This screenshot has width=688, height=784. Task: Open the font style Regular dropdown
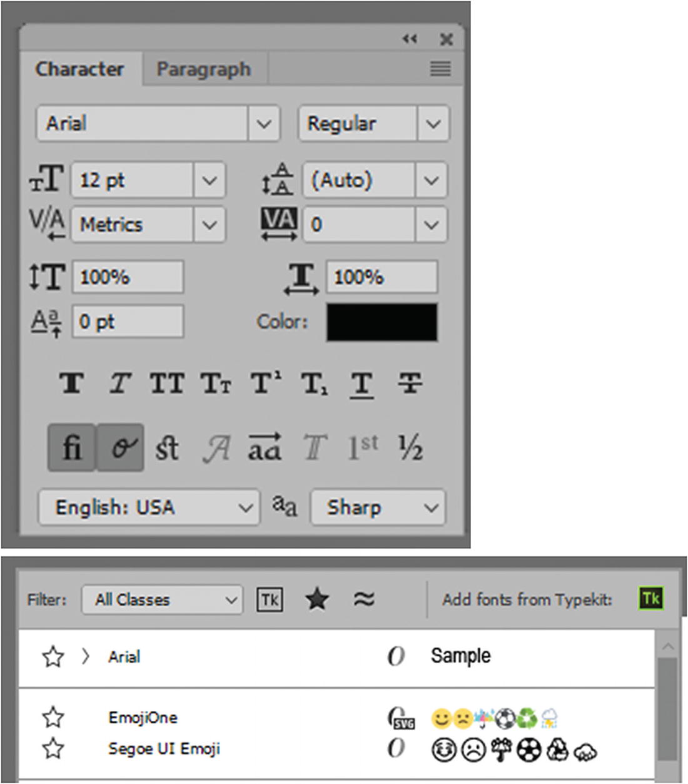pos(433,123)
